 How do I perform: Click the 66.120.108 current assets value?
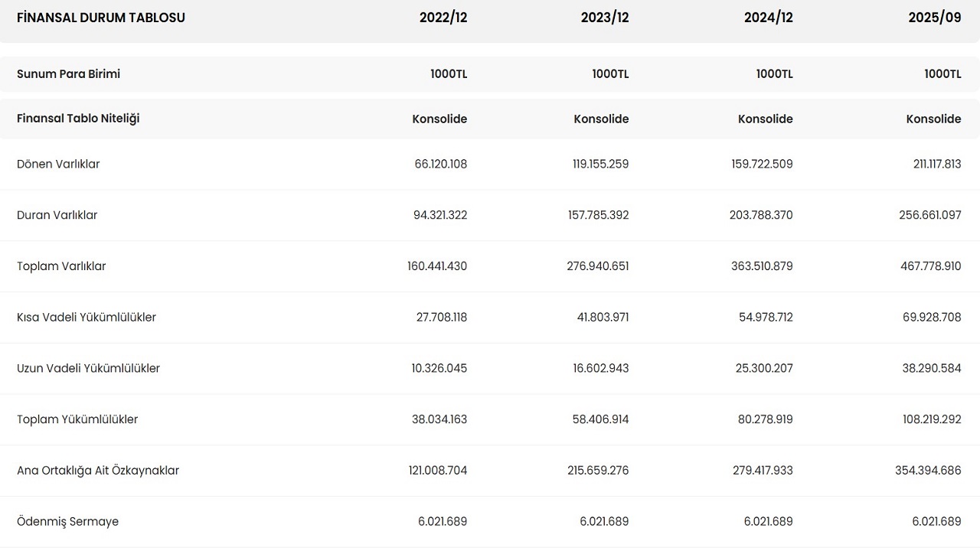pyautogui.click(x=440, y=164)
